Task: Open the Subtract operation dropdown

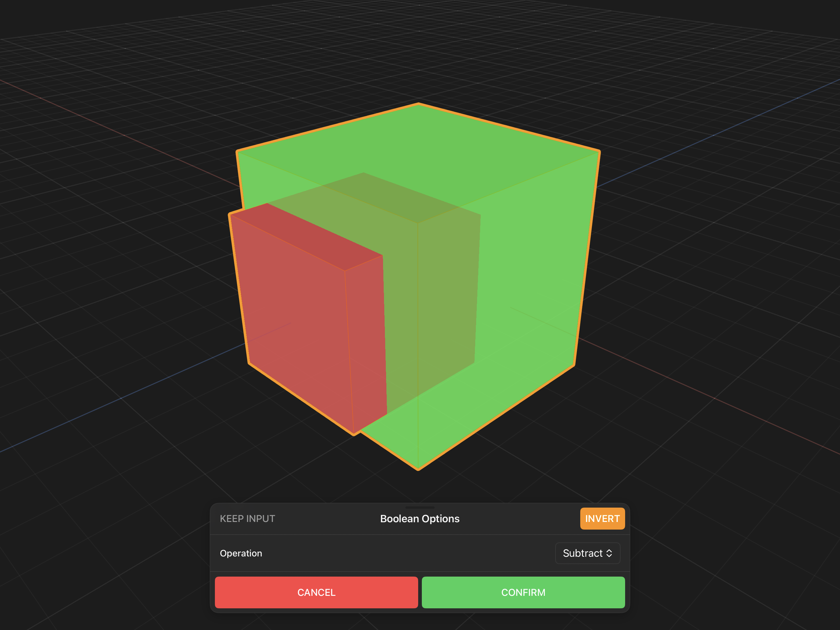Action: pyautogui.click(x=588, y=553)
